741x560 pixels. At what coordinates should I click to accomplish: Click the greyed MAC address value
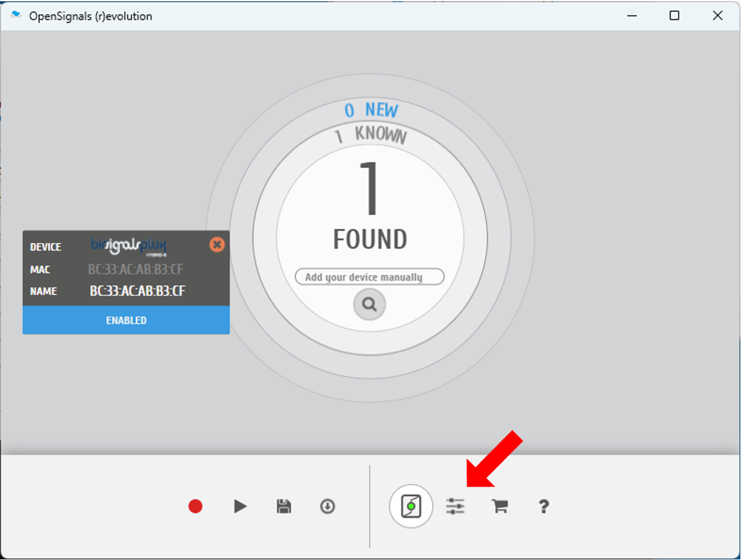pos(136,270)
